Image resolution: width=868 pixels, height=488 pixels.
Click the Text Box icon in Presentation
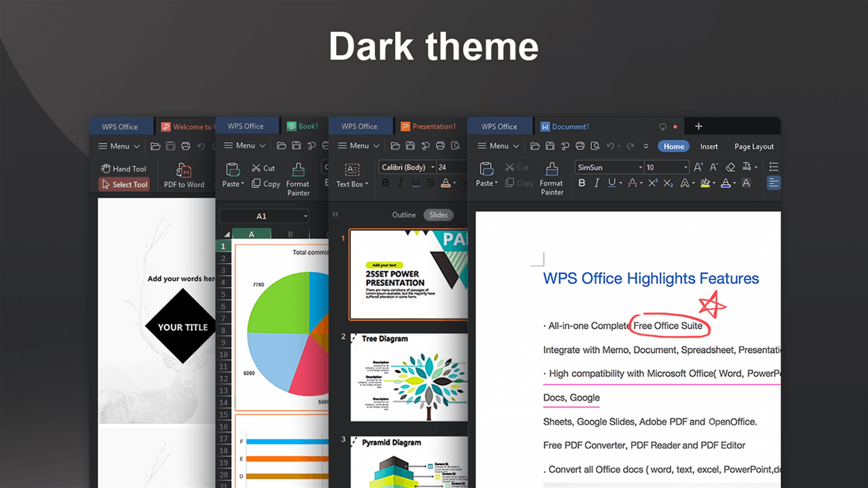(352, 170)
